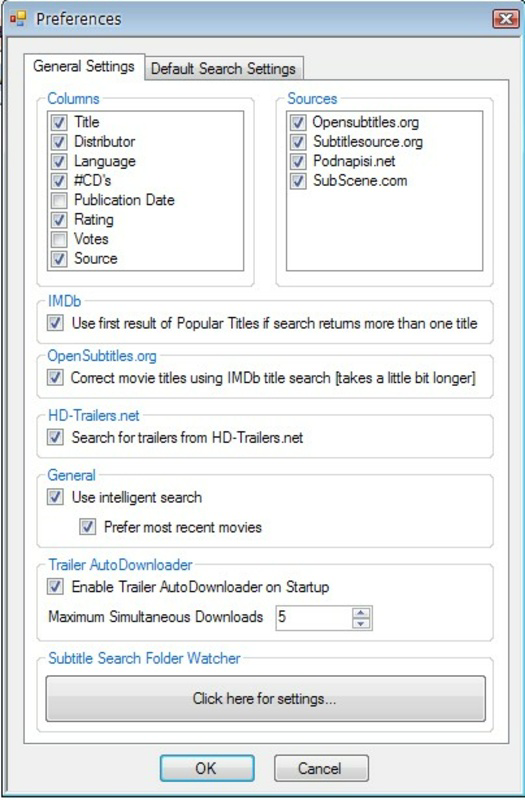
Task: Disable Search for trailers from HD-Trailers.net
Action: (x=55, y=437)
